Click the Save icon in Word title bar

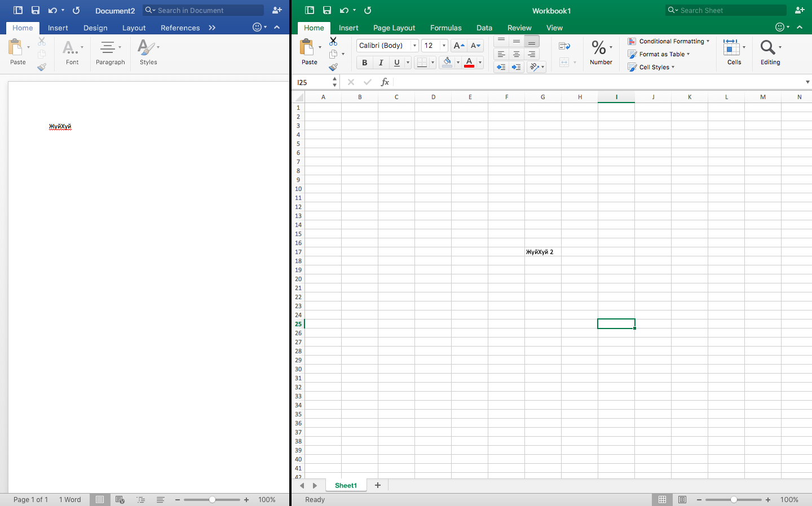click(36, 10)
